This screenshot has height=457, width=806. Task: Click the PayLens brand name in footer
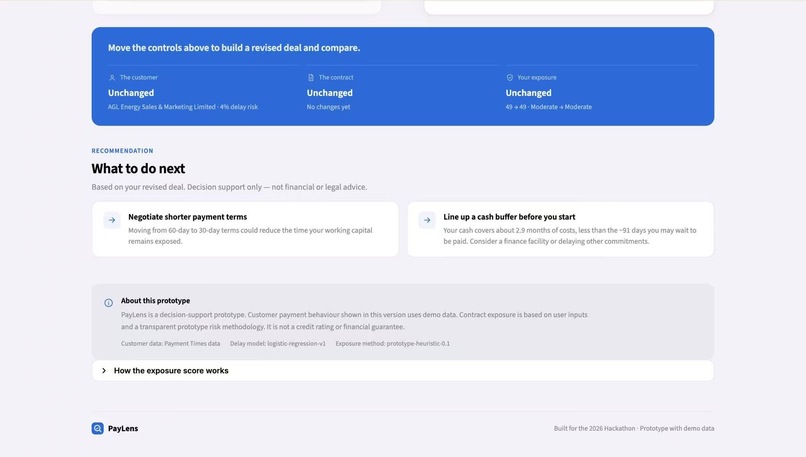[x=123, y=428]
